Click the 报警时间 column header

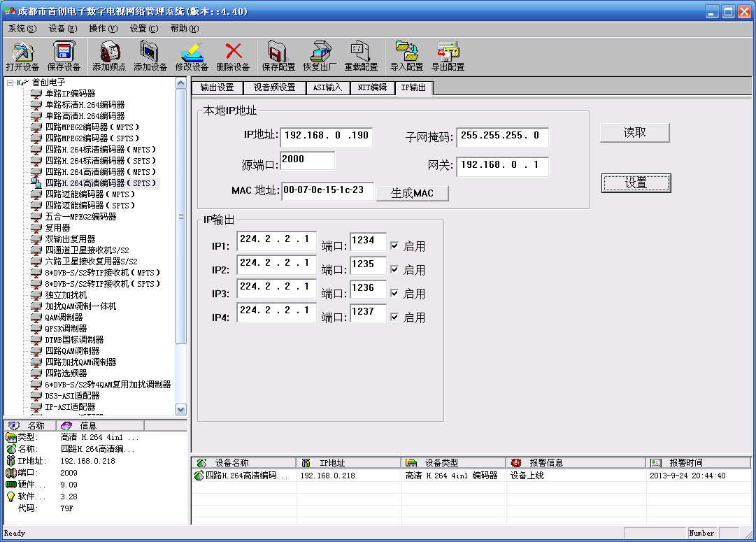[698, 463]
